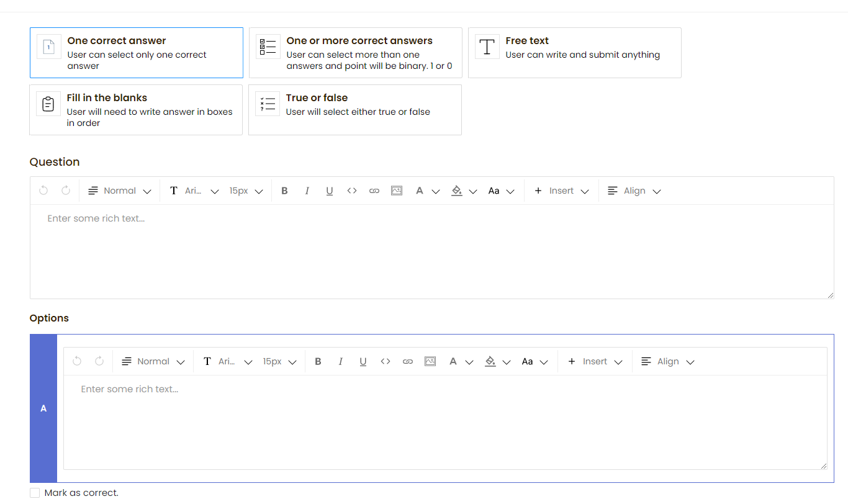Open Aa text case menu in Option A
Viewport: 848px width, 504px height.
point(535,362)
